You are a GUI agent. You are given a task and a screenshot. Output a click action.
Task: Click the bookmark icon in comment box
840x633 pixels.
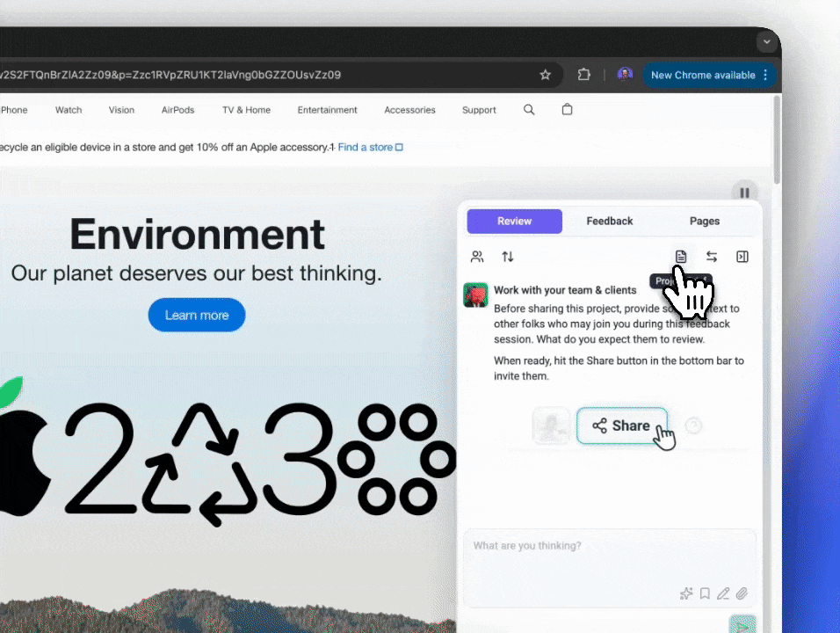point(705,593)
